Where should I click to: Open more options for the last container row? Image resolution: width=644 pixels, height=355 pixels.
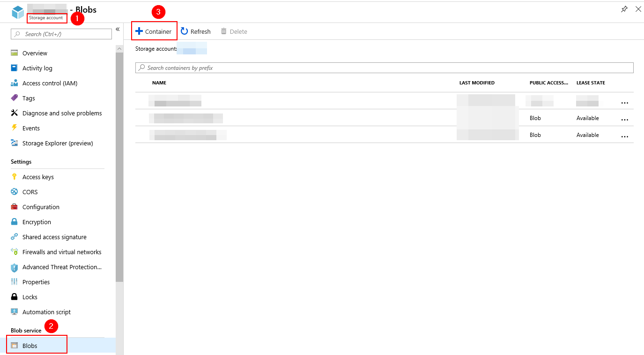pos(624,136)
